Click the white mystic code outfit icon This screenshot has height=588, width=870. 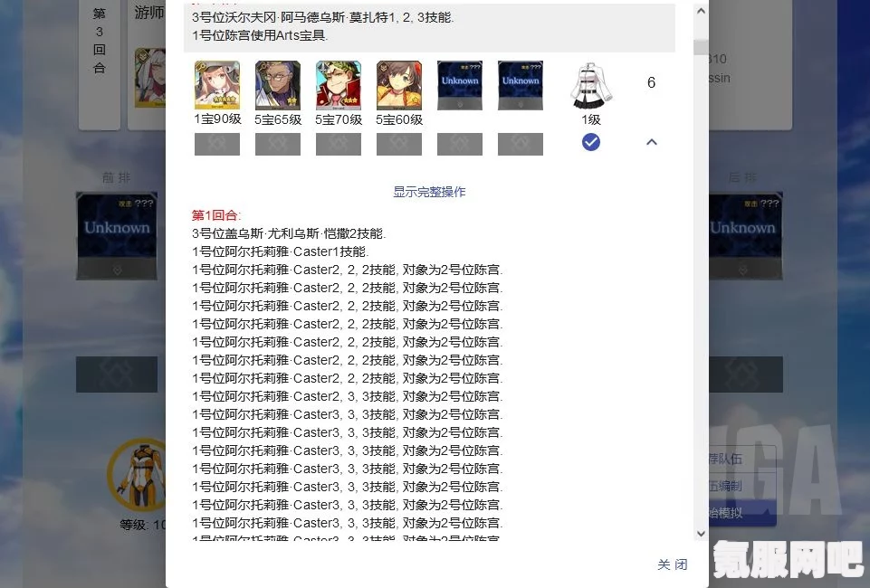(591, 85)
